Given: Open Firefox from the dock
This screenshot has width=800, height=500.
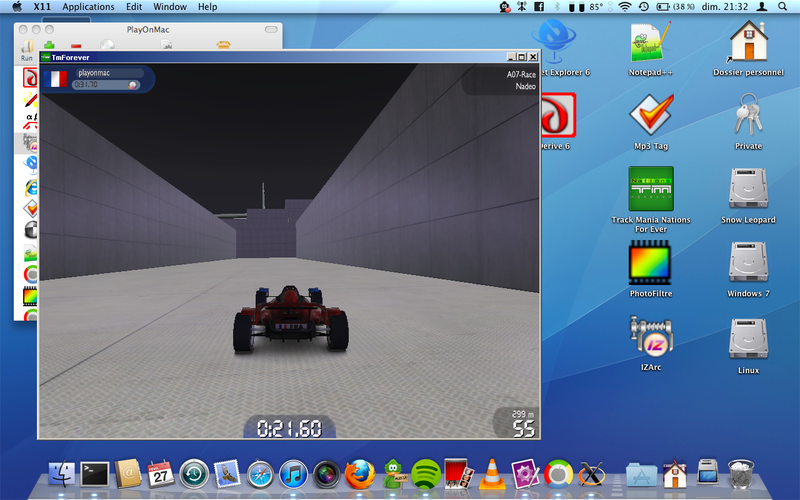Looking at the screenshot, I should 359,472.
